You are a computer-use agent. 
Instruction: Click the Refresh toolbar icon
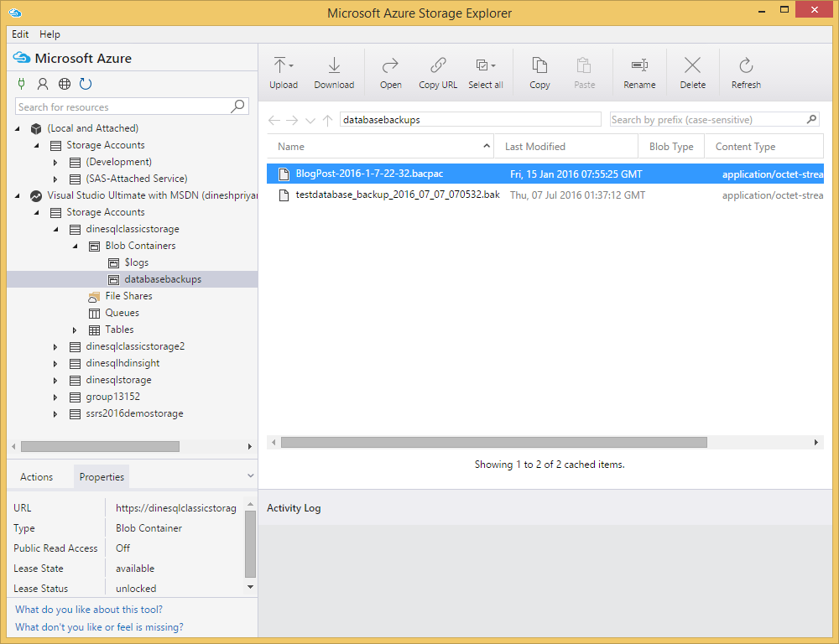tap(746, 65)
